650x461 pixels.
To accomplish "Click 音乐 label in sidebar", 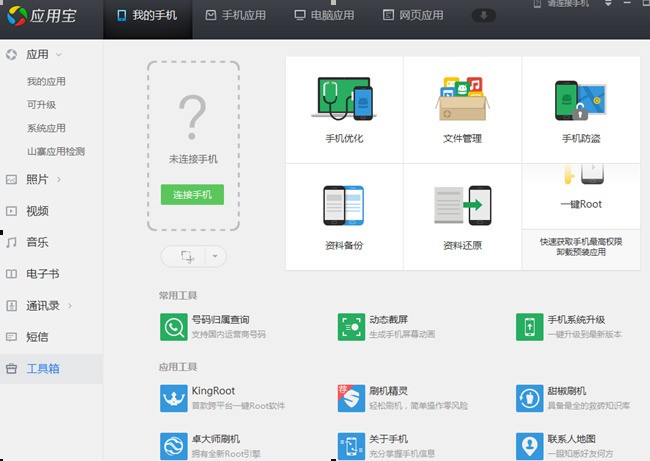I will 37,242.
